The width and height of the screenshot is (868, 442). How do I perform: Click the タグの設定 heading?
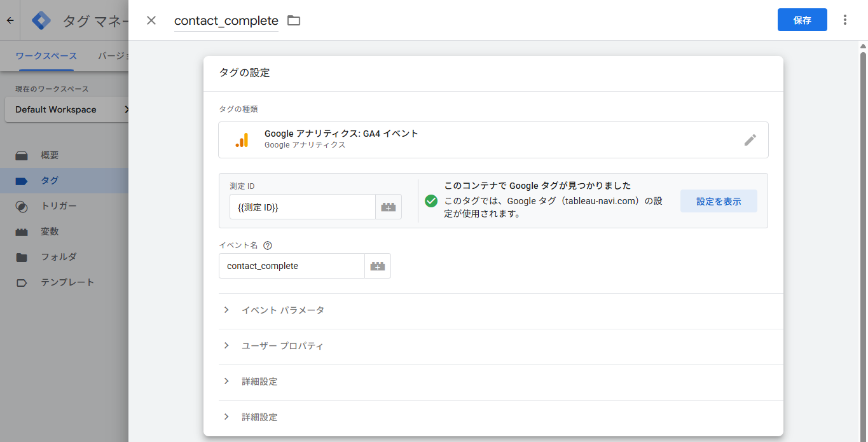click(x=245, y=73)
